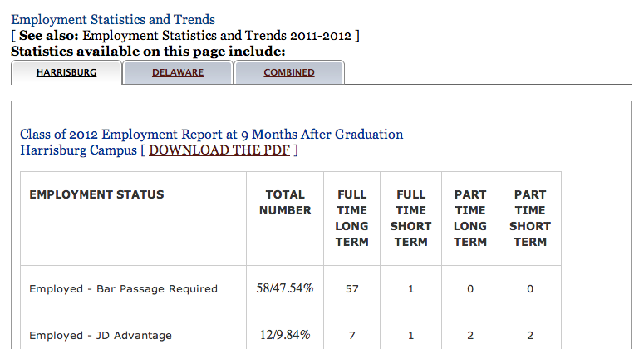
Task: Click the PART TIME SHORT TERM header
Action: [529, 218]
